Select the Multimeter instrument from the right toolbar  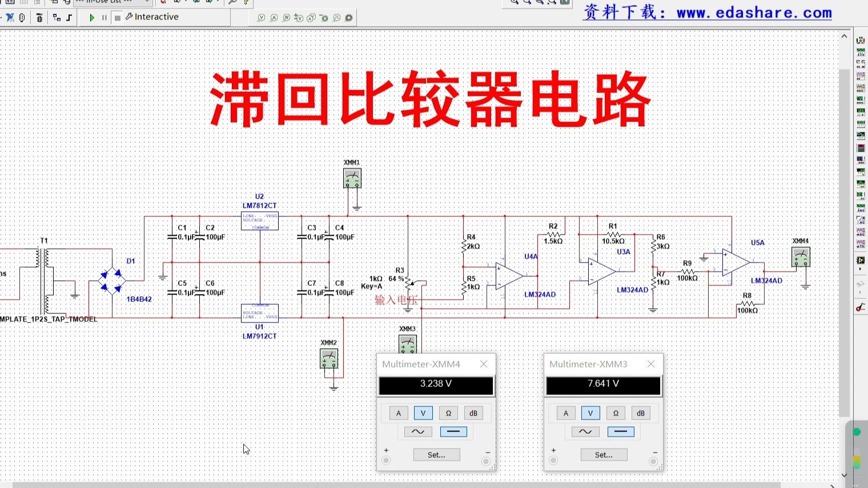[861, 39]
